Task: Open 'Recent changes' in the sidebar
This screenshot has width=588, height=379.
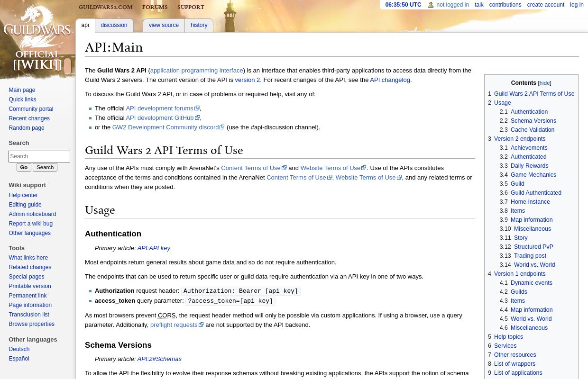Action: pos(29,118)
